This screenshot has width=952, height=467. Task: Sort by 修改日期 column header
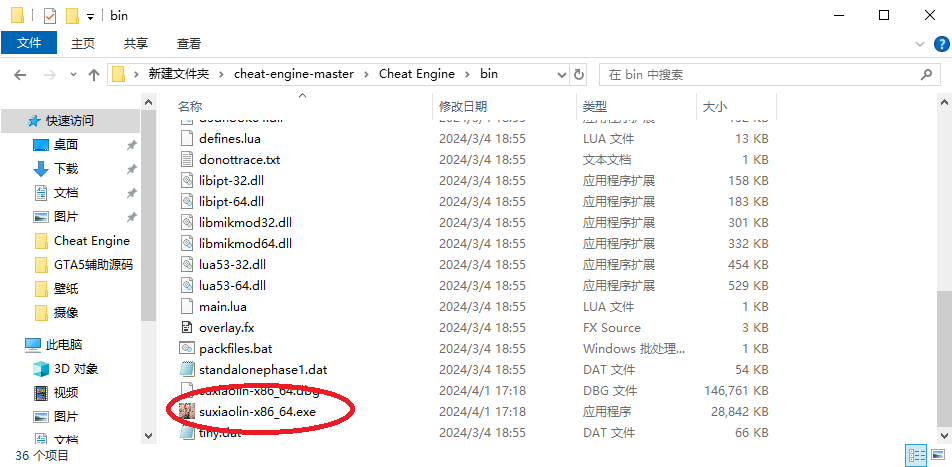463,106
